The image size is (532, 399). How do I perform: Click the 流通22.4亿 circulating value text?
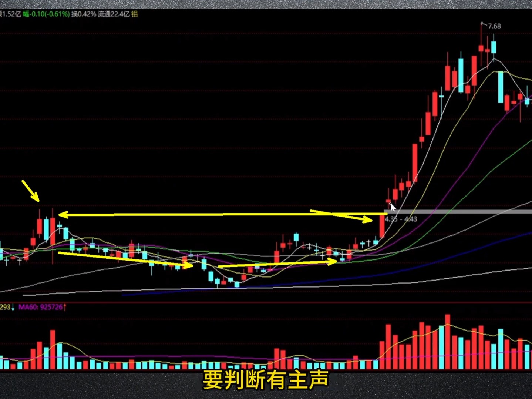click(114, 14)
